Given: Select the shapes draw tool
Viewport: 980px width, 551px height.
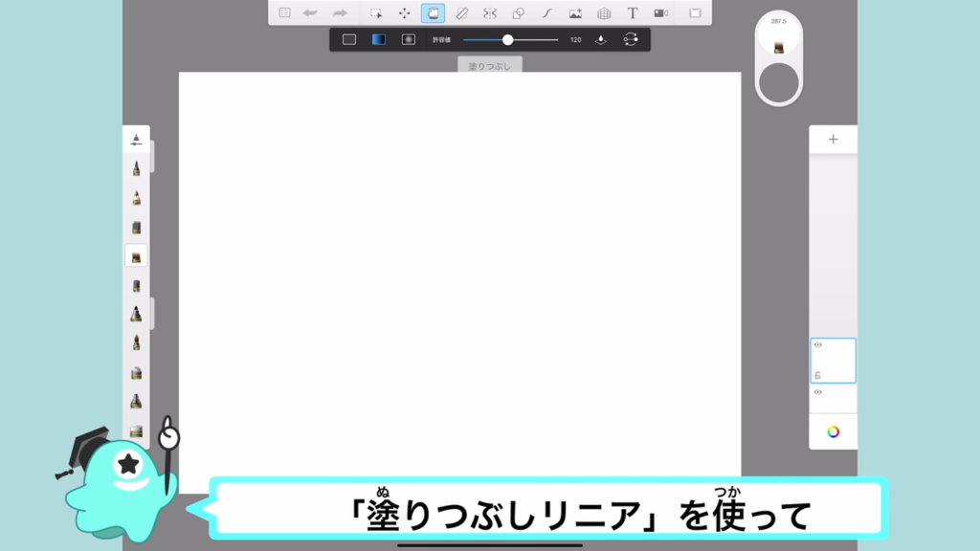Looking at the screenshot, I should [x=518, y=13].
